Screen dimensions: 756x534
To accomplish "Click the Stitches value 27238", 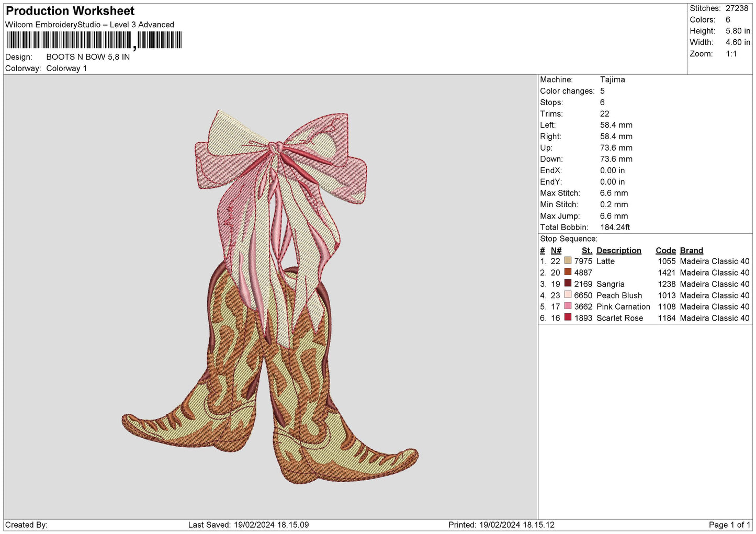I will 737,8.
